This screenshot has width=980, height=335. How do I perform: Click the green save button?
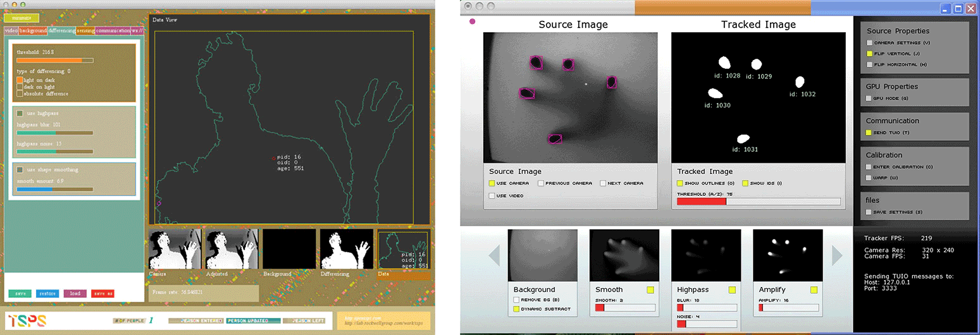pyautogui.click(x=20, y=293)
